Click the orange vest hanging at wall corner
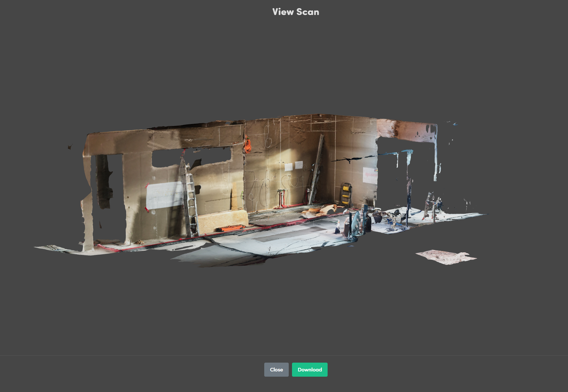 pos(248,145)
